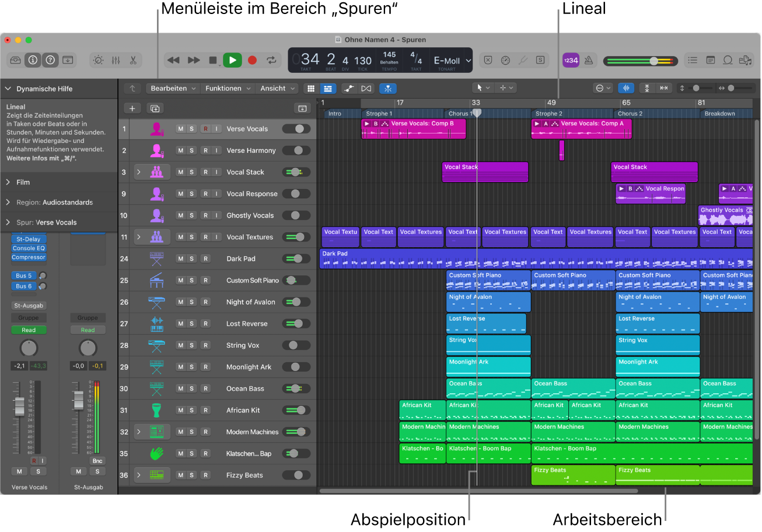Open the secondary crosshair tool dropdown

(x=505, y=88)
